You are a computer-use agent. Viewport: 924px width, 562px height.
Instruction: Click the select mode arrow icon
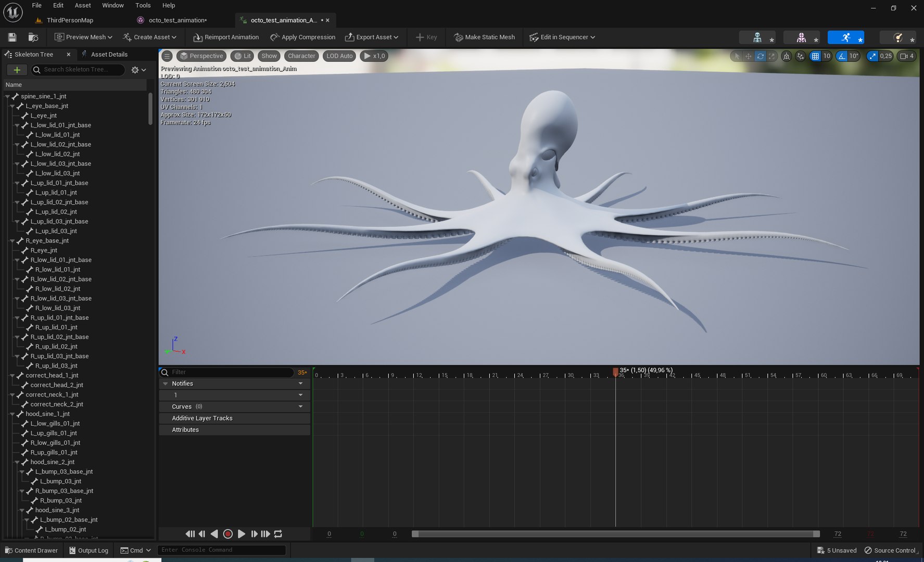click(737, 56)
